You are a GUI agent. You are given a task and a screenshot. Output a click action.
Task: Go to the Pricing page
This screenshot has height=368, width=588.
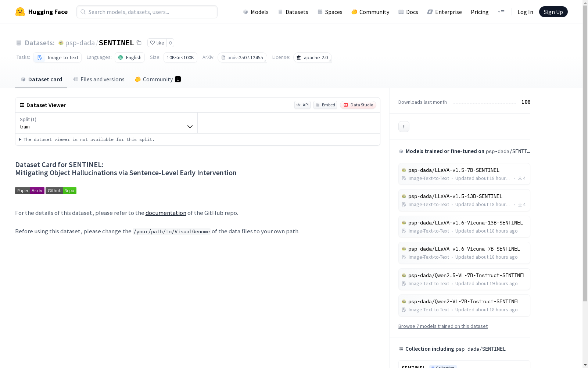coord(480,12)
